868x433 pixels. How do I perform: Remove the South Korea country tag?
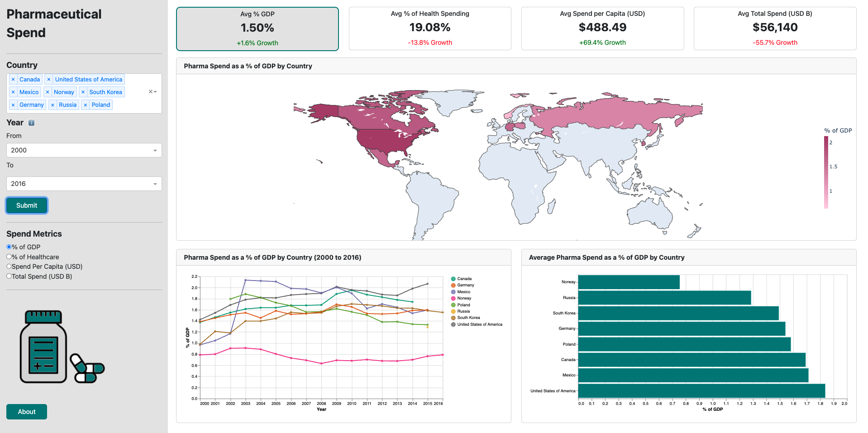83,92
